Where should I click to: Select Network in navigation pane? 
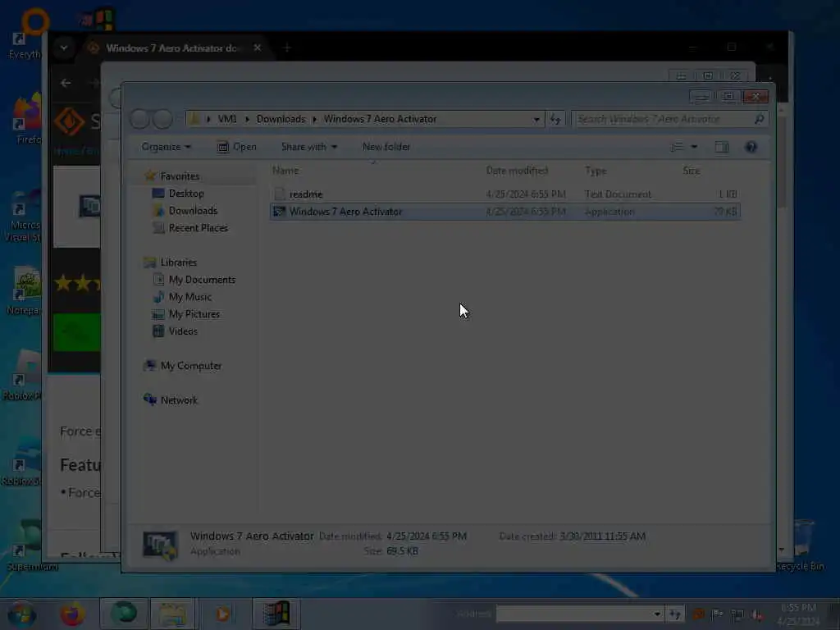pos(179,400)
